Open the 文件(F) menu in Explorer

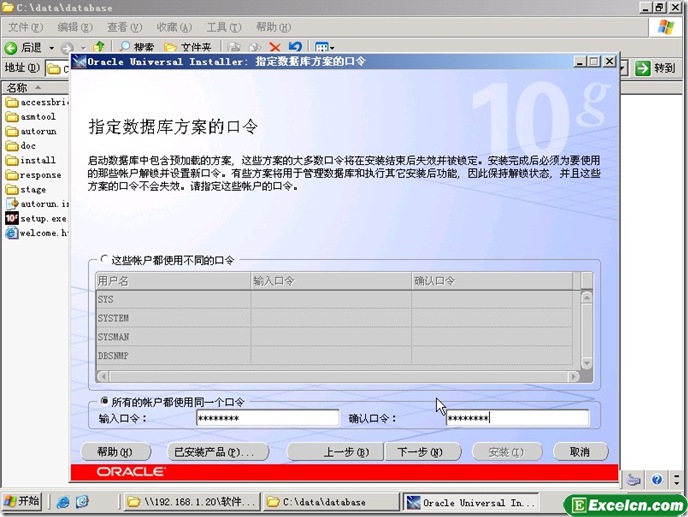point(25,27)
